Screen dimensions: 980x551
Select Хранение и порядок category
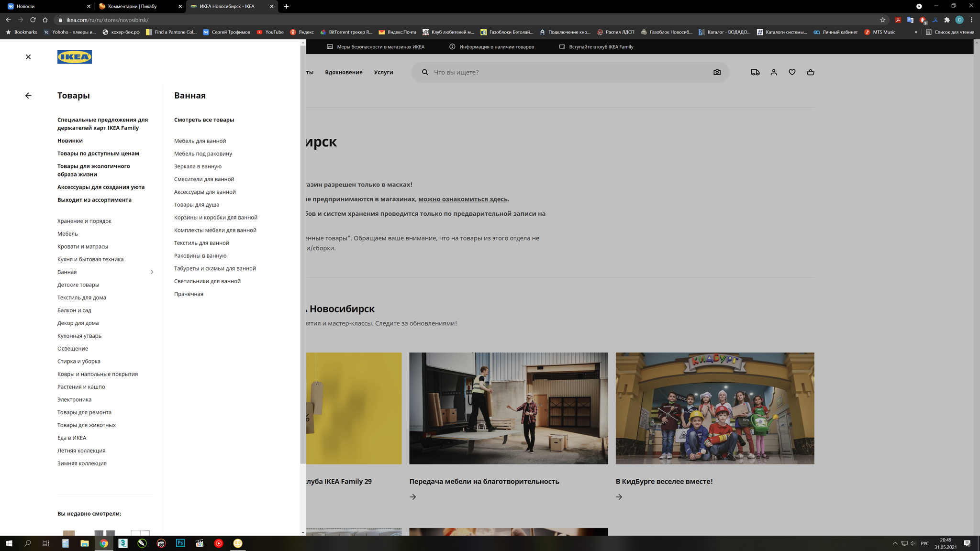point(84,221)
